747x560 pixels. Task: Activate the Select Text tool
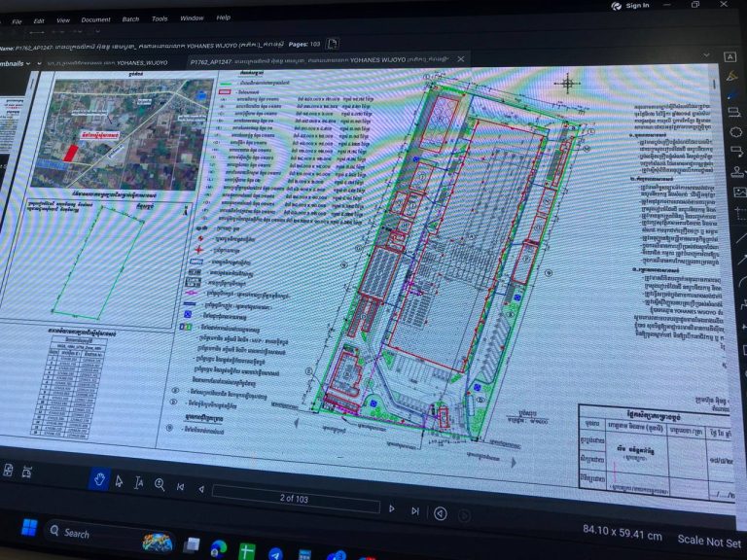[x=139, y=481]
